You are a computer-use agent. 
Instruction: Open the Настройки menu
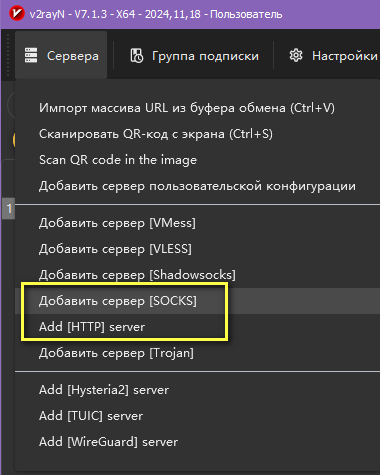333,55
